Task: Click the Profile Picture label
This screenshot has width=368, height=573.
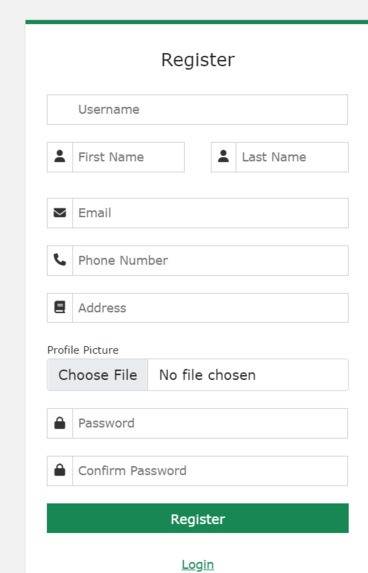Action: point(83,350)
